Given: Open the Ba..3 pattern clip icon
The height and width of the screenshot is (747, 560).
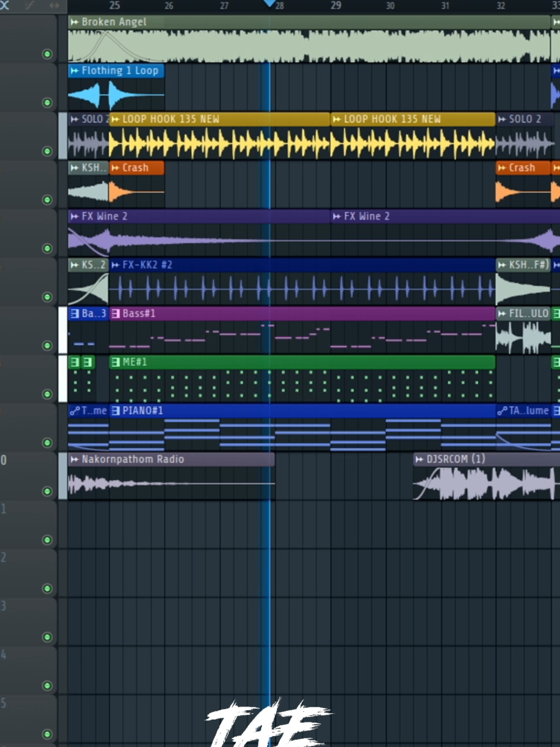Looking at the screenshot, I should click(75, 313).
